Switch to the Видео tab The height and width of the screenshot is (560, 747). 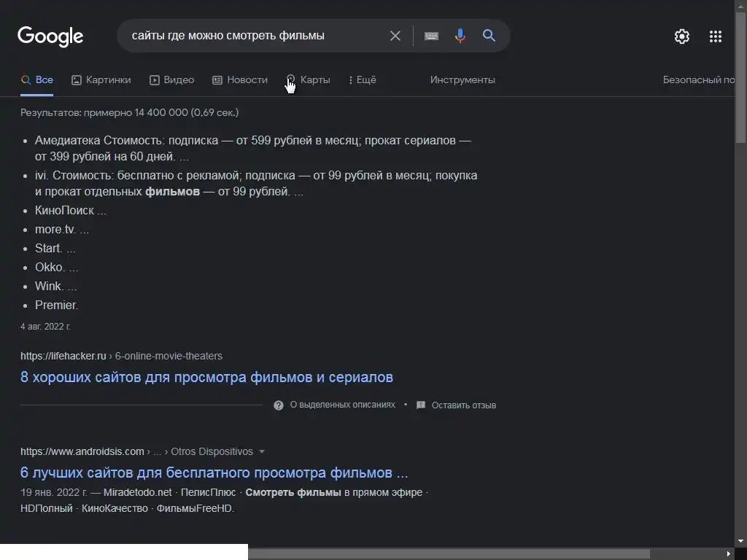[171, 80]
